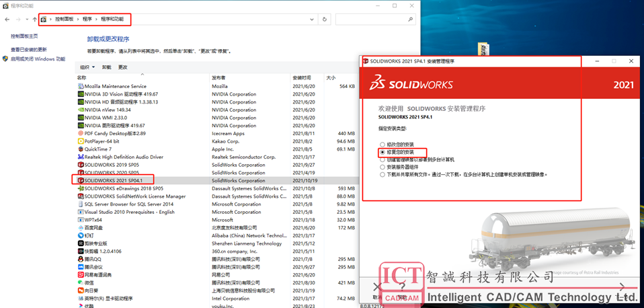Click the search magnifier in Control Panel
644x308 pixels.
pos(410,20)
